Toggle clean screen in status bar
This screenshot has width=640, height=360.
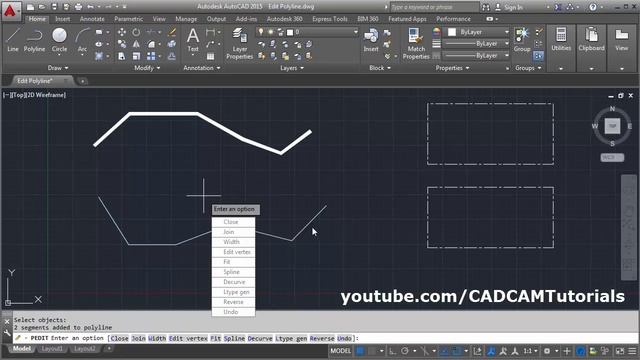[x=620, y=351]
